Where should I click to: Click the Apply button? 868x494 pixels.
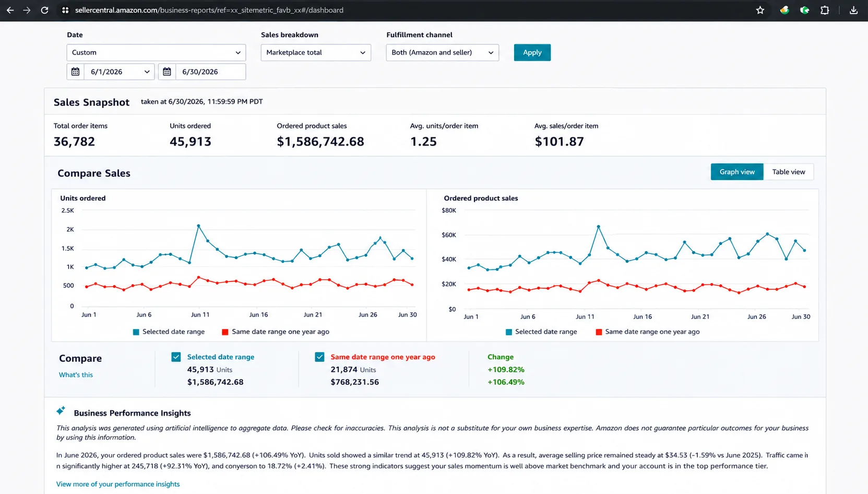click(532, 52)
